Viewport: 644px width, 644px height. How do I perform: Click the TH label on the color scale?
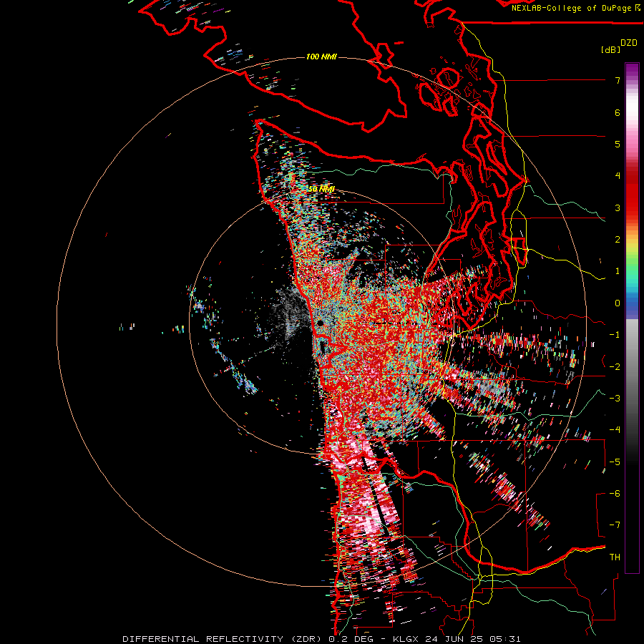(x=615, y=557)
